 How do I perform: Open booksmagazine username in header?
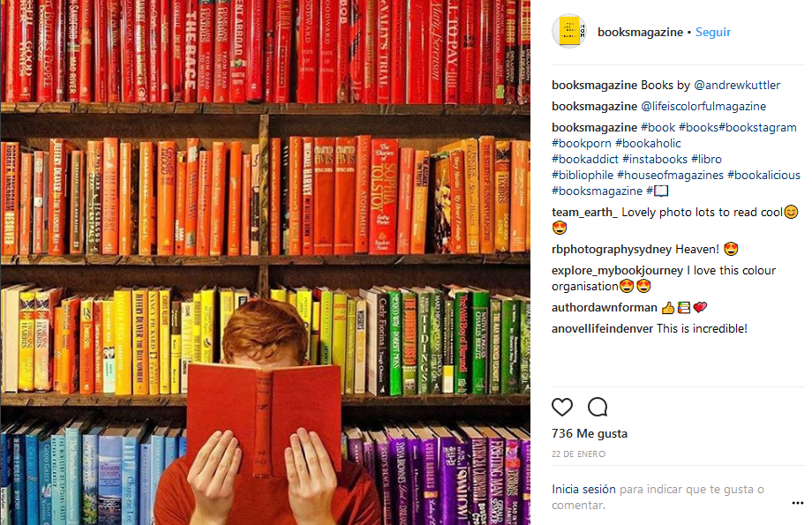(x=640, y=32)
